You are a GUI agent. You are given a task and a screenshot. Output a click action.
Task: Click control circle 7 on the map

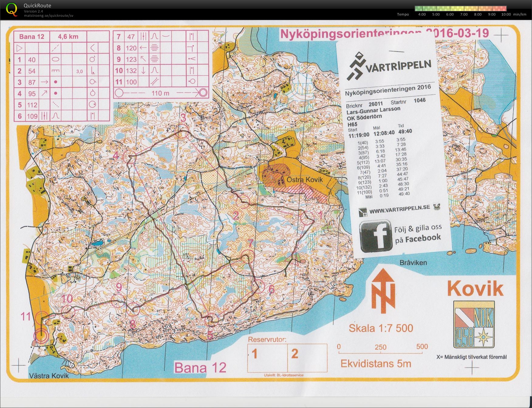coord(248,256)
